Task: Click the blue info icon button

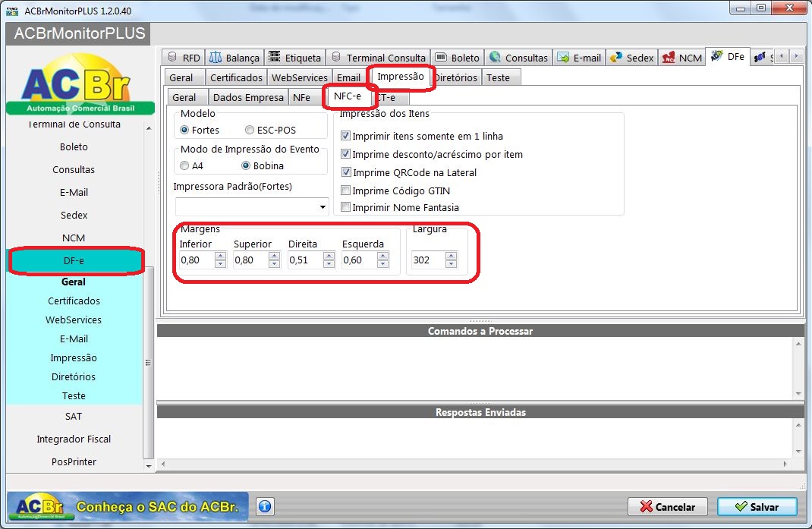Action: click(265, 506)
